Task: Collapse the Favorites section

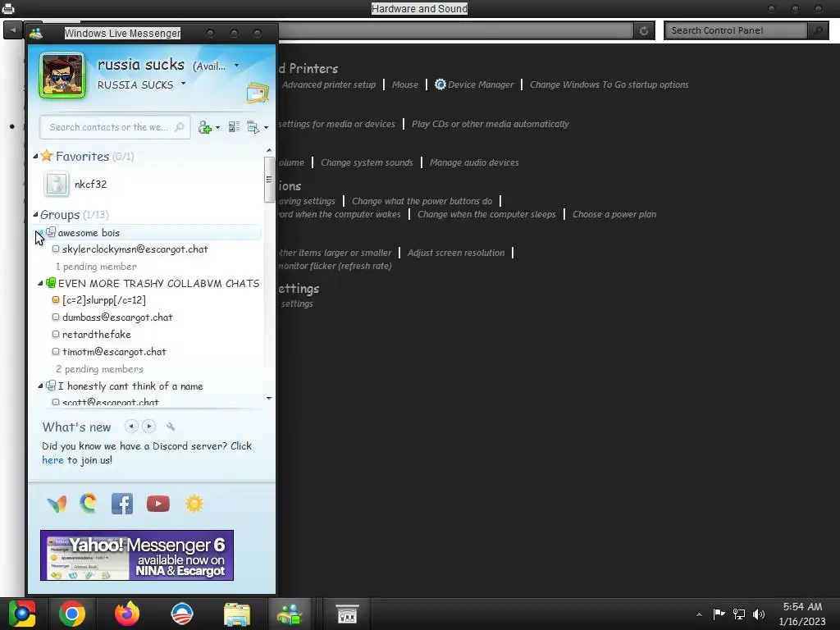Action: 35,157
